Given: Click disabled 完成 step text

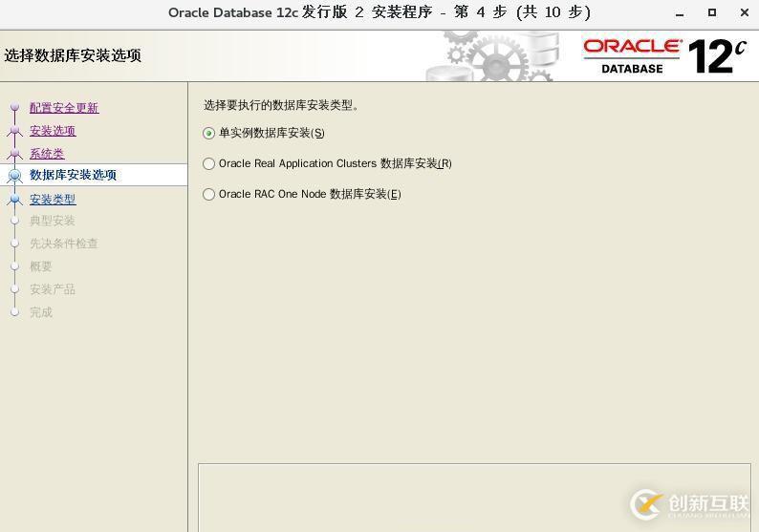Looking at the screenshot, I should 41,312.
